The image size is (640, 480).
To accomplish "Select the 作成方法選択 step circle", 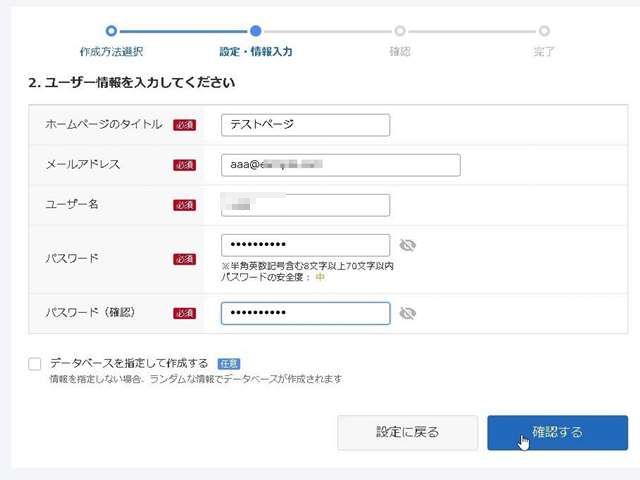I will 111,31.
